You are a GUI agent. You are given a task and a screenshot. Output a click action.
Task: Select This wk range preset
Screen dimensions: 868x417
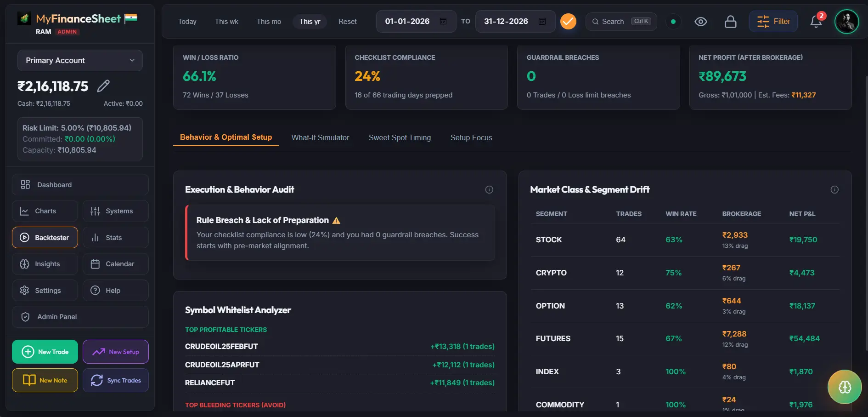(x=226, y=22)
